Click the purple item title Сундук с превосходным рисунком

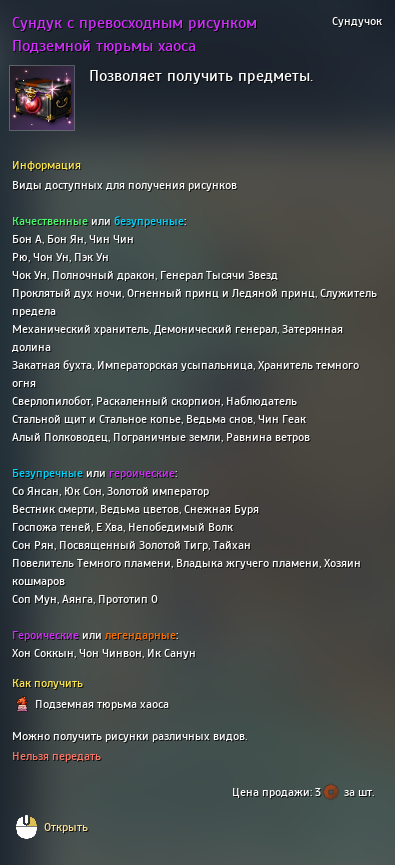point(135,23)
